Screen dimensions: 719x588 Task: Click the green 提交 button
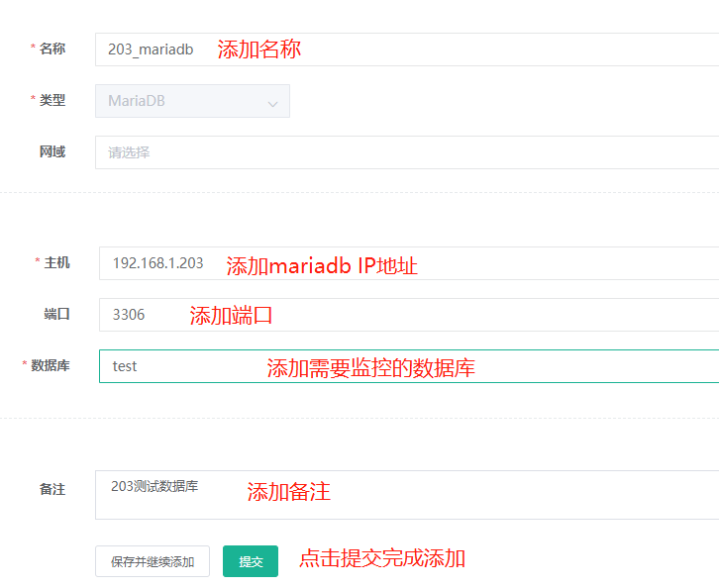[251, 561]
